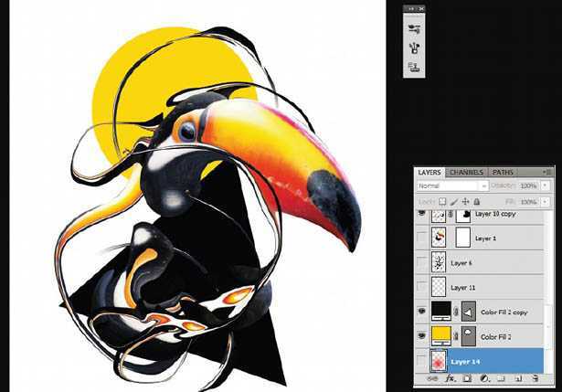Toggle Lock position move icon
This screenshot has height=392, width=562.
(x=465, y=202)
